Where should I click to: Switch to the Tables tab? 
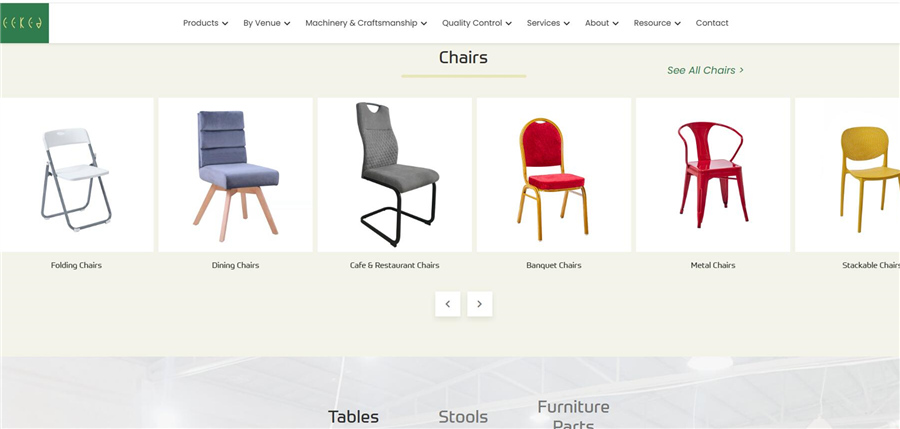pyautogui.click(x=354, y=417)
